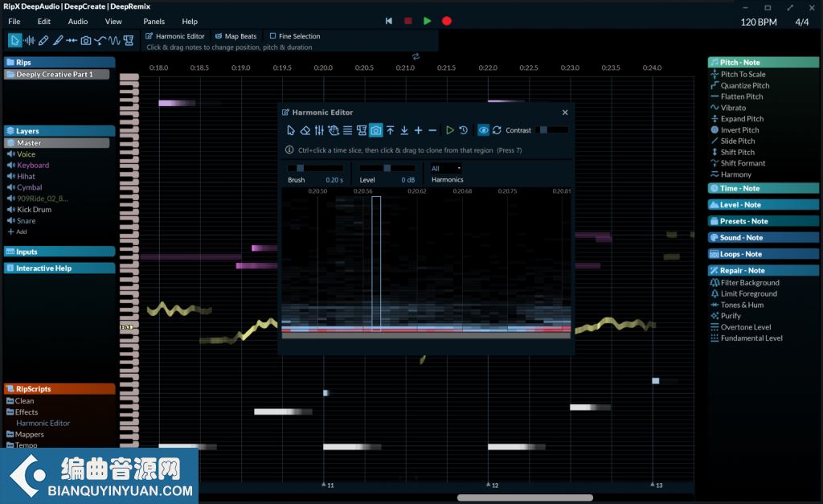Click the move-to-bottom arrow in Harmonic Editor

[404, 130]
